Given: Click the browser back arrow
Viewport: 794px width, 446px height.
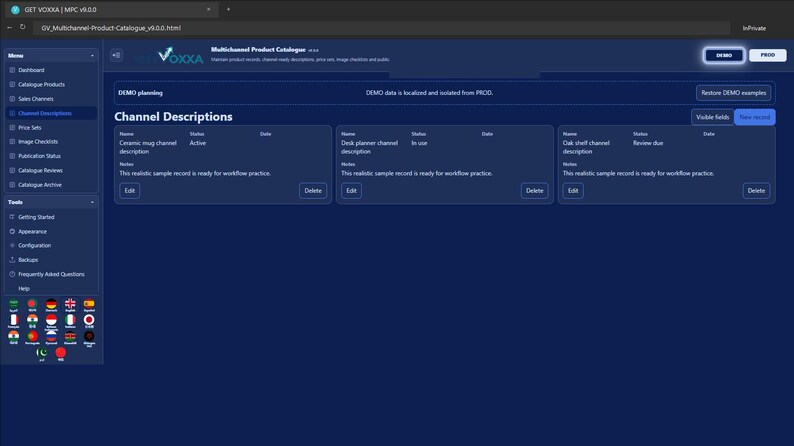Looking at the screenshot, I should (x=9, y=27).
